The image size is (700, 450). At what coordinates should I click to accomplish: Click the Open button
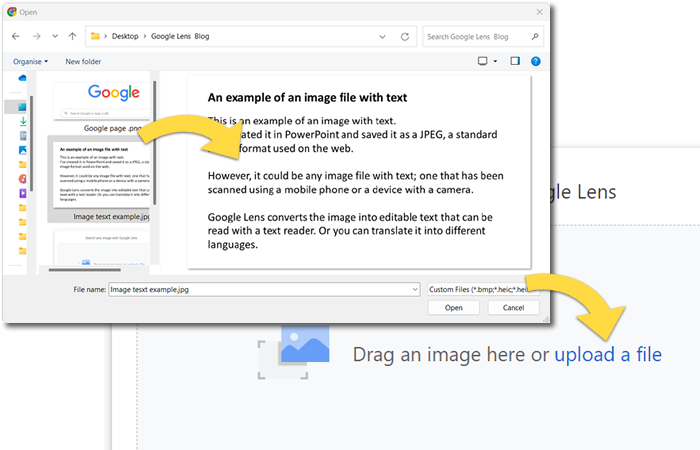tap(454, 308)
